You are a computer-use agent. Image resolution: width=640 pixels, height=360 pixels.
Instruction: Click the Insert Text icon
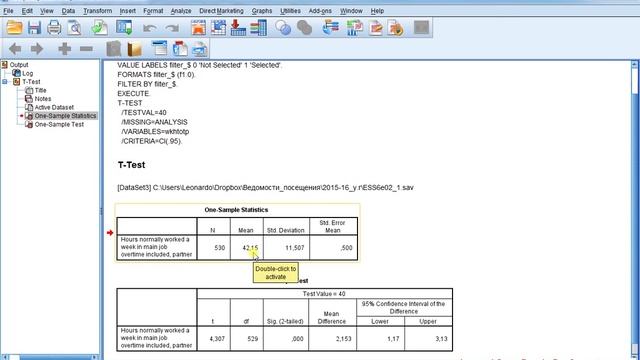pos(200,49)
